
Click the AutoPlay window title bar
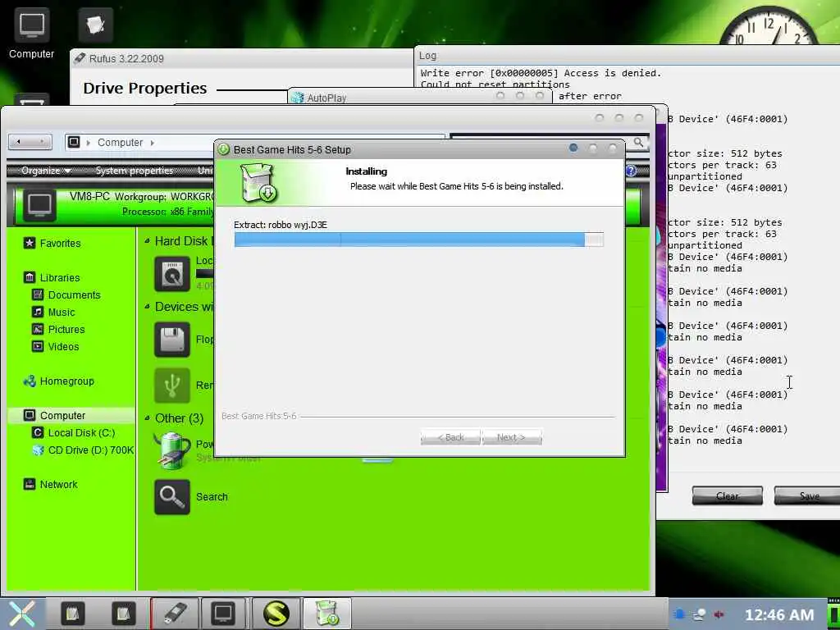click(x=420, y=97)
